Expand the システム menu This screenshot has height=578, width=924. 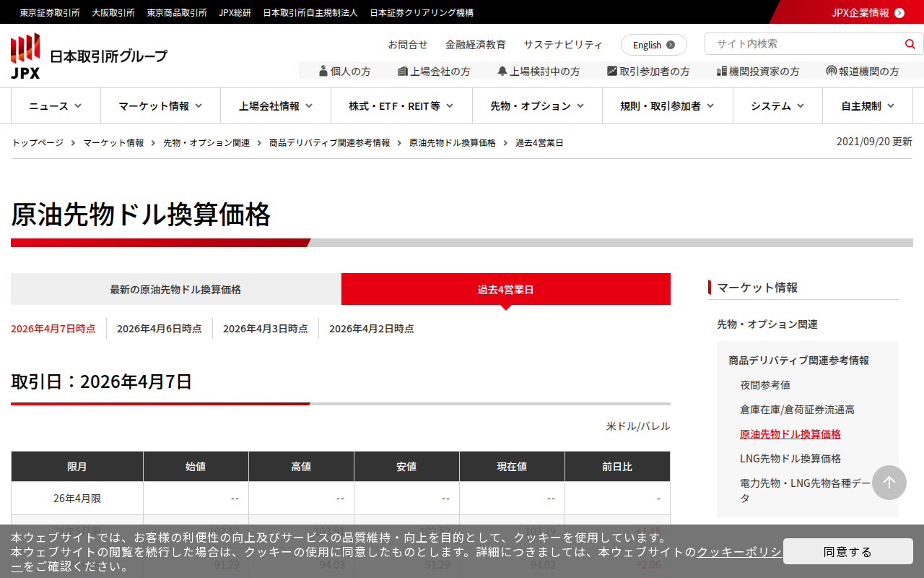(x=777, y=105)
